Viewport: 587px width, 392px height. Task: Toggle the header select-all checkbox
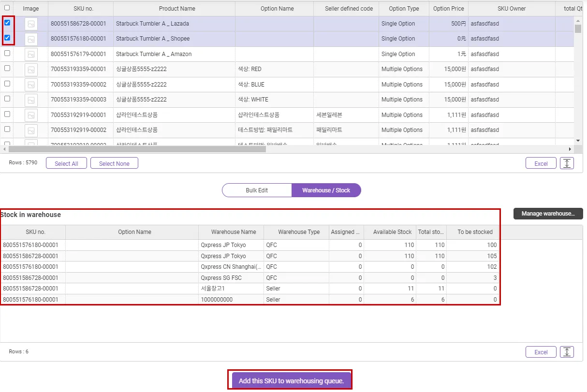pos(7,8)
